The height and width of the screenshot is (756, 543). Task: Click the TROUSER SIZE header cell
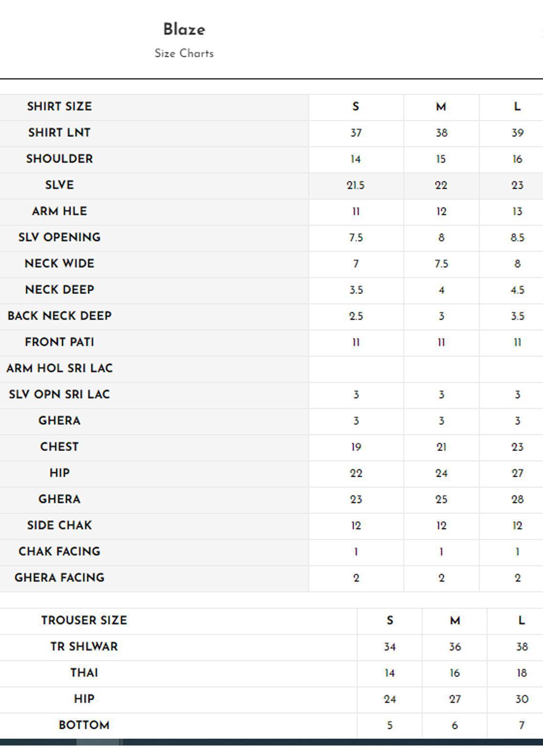(x=84, y=620)
